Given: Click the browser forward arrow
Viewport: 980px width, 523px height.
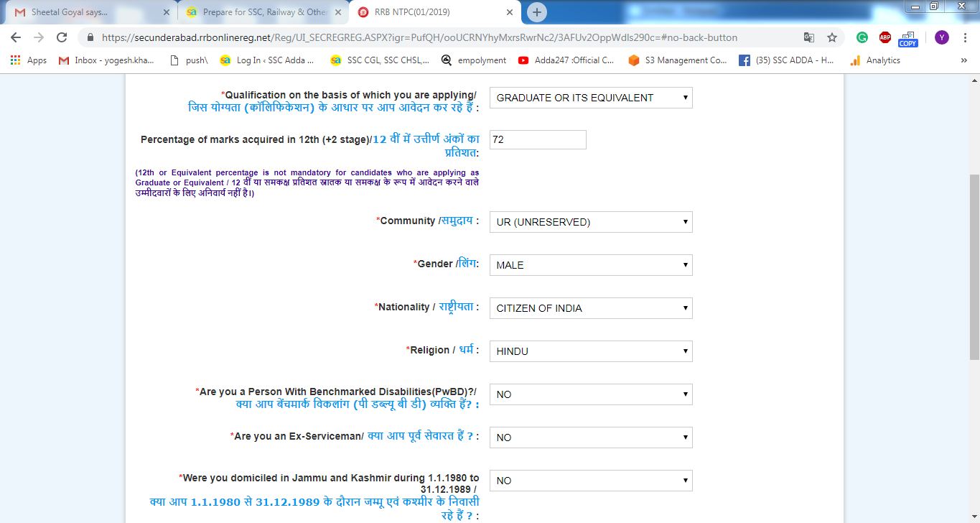Looking at the screenshot, I should click(39, 37).
